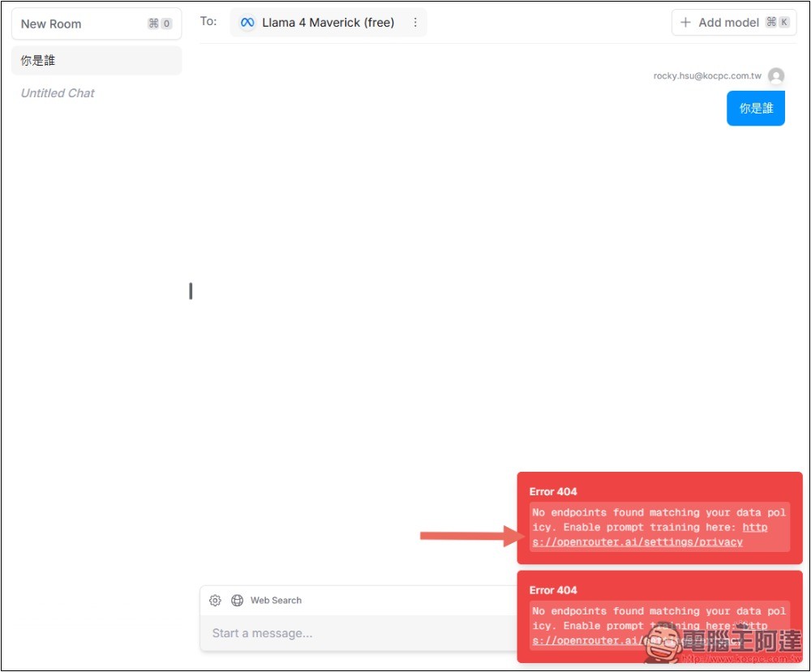Click the Add model button
This screenshot has width=811, height=672.
point(733,23)
